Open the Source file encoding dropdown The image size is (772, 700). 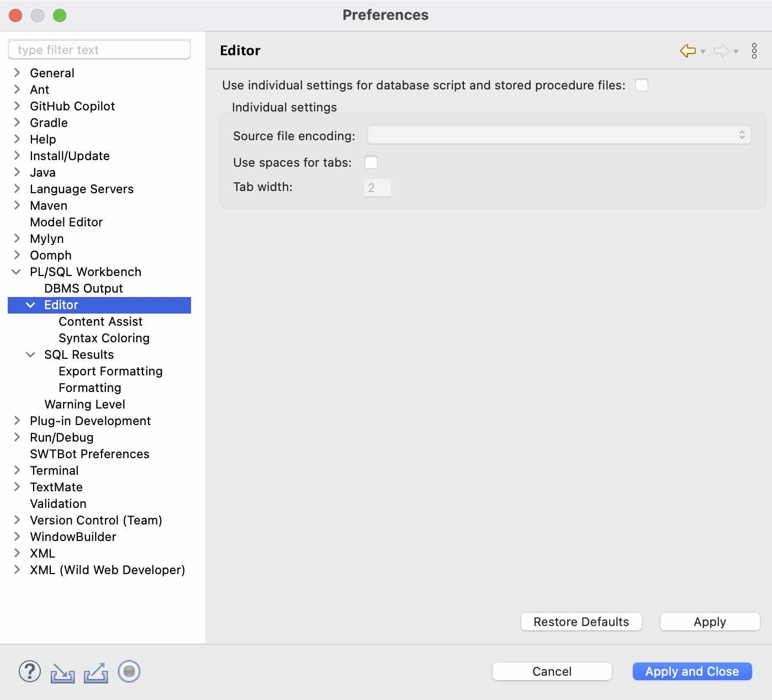click(742, 135)
